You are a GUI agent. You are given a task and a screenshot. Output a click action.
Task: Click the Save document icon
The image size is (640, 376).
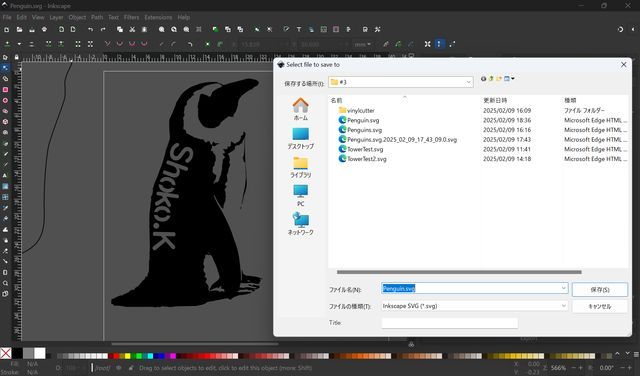point(32,29)
